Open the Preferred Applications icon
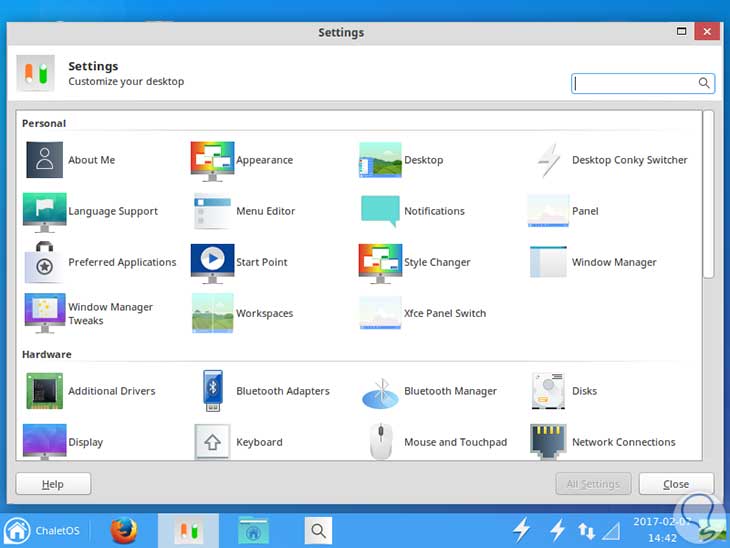 (x=44, y=262)
